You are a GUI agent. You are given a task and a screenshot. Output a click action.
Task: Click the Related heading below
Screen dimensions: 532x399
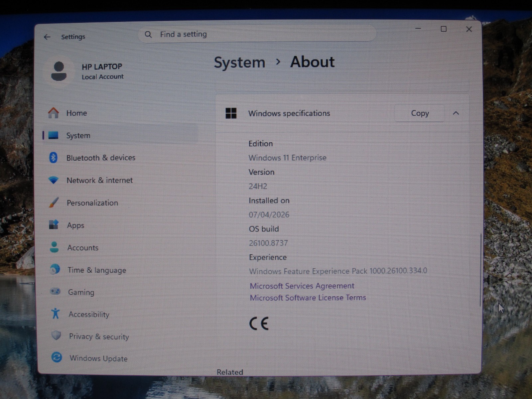(x=230, y=372)
